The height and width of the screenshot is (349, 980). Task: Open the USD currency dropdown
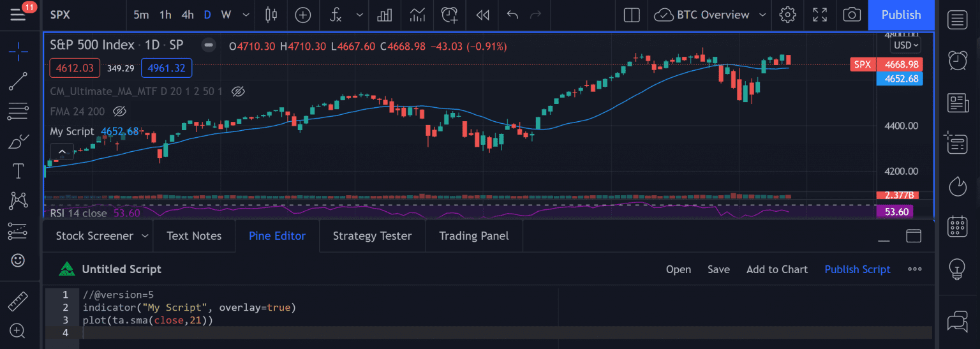click(x=906, y=45)
